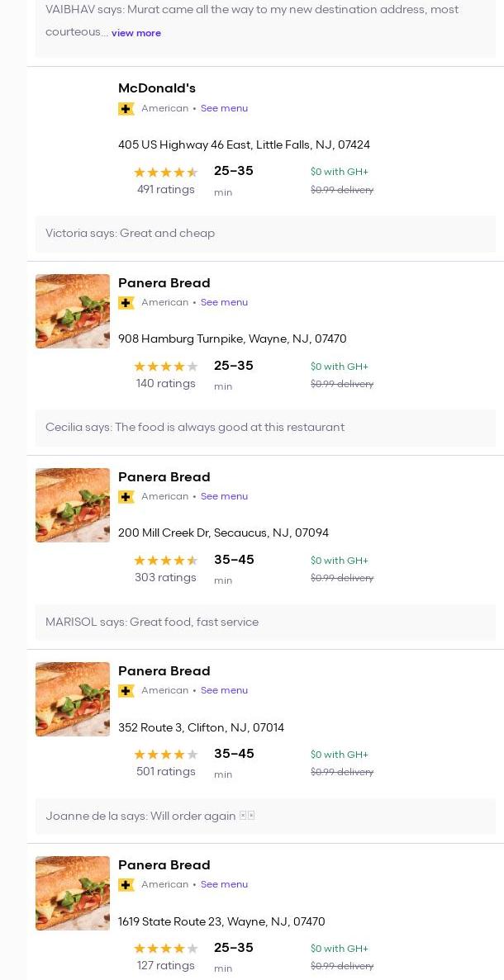504x980 pixels.
Task: Click star rating showing 501 ratings
Action: pos(165,755)
